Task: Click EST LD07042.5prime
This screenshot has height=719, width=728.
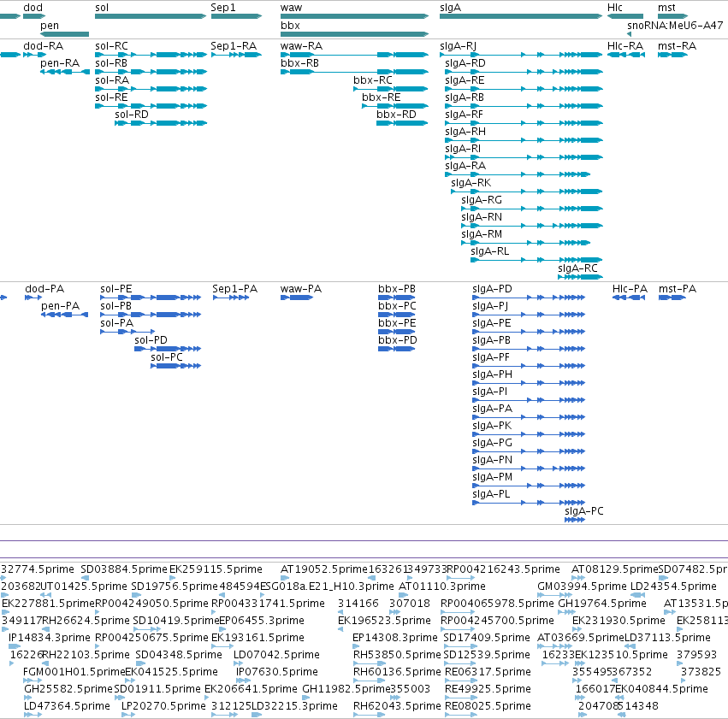Action: 276,655
